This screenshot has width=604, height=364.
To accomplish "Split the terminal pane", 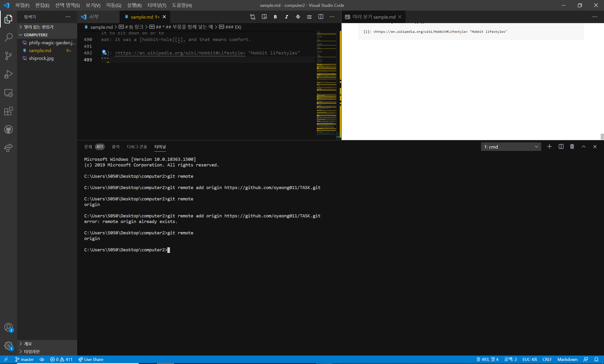I will coord(561,147).
